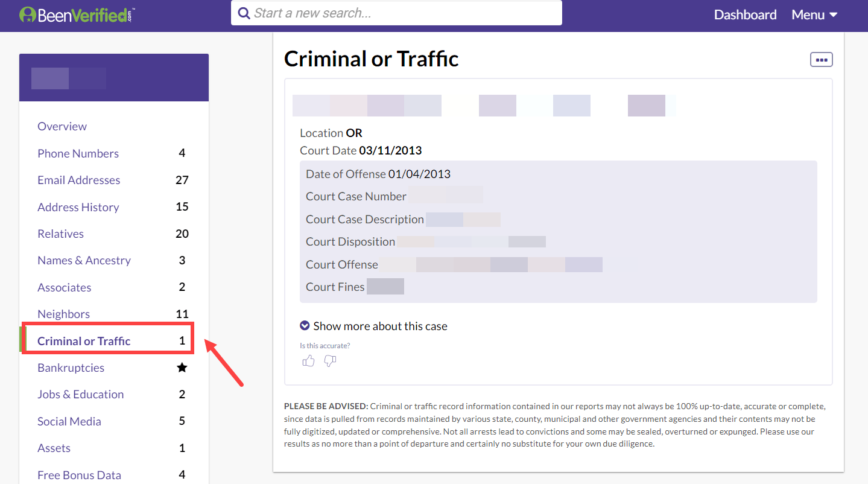Click the thumbs up accuracy icon
868x484 pixels.
(308, 361)
